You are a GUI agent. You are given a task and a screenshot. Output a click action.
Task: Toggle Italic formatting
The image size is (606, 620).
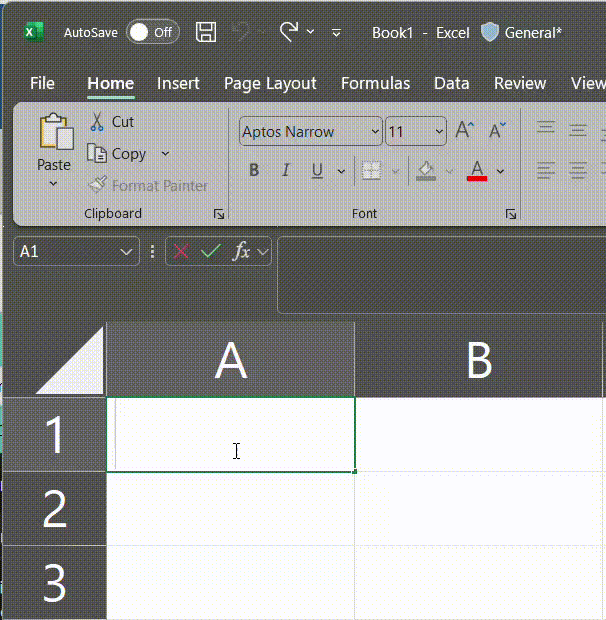(x=285, y=170)
